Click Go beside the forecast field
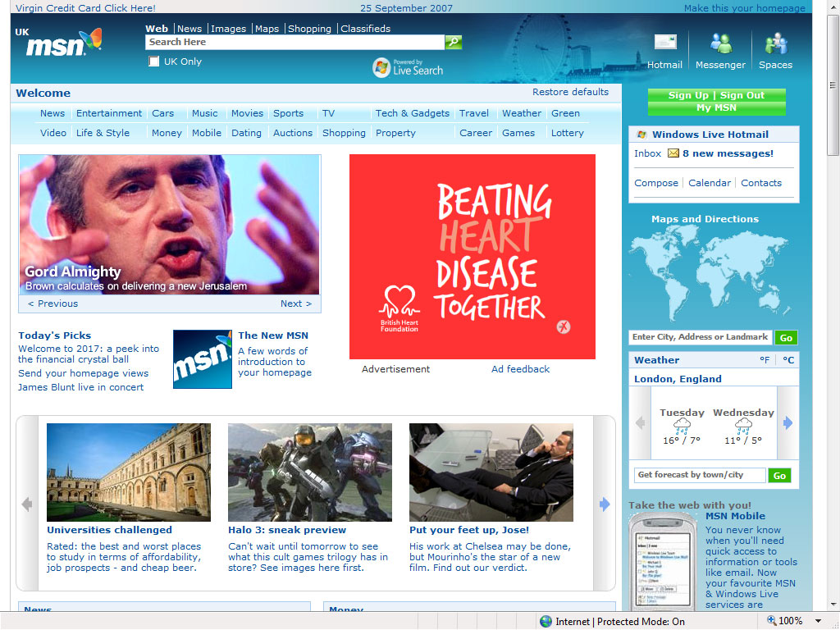840x630 pixels. click(x=779, y=475)
